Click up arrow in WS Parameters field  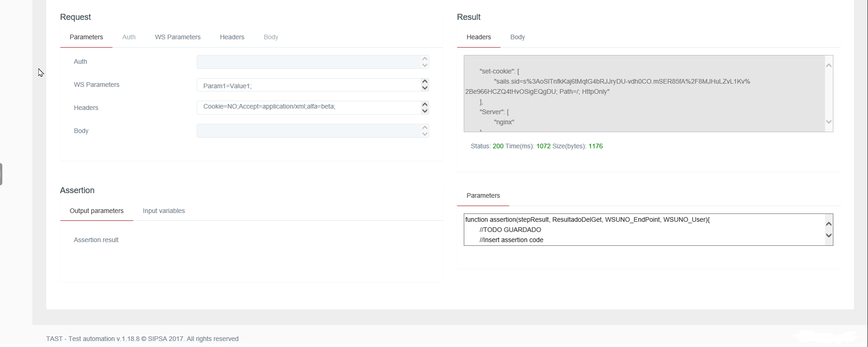[x=425, y=82]
